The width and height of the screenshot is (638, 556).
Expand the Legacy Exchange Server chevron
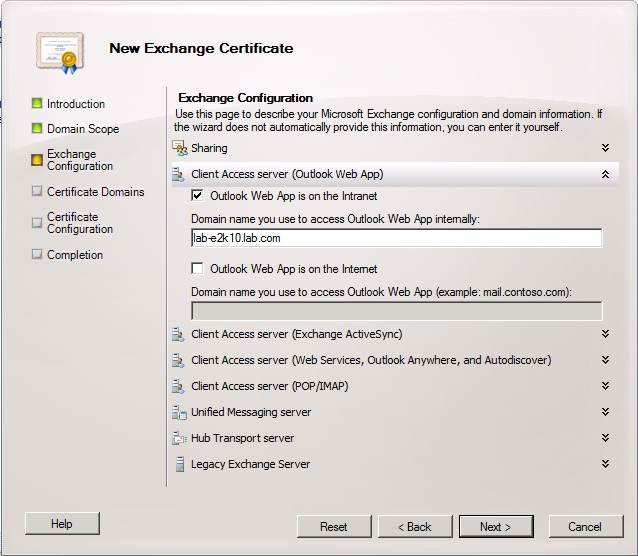pos(605,464)
